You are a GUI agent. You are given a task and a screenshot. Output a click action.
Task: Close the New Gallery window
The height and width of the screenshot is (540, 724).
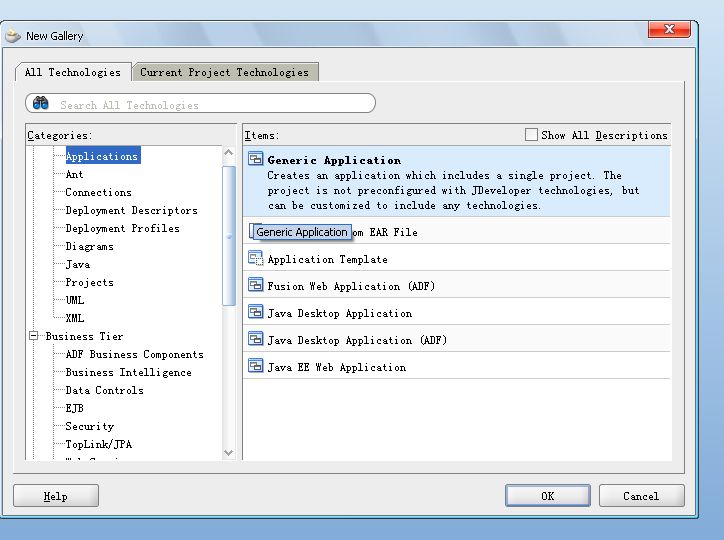point(669,29)
